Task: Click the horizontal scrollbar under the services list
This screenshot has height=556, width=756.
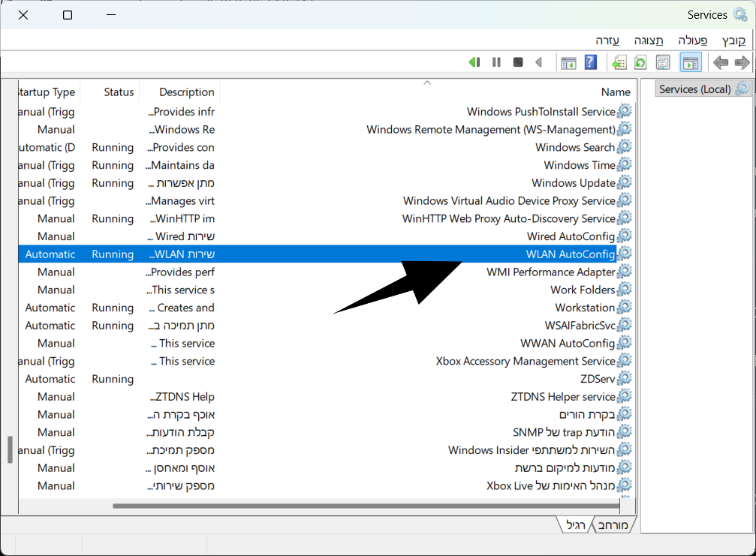Action: (360, 506)
